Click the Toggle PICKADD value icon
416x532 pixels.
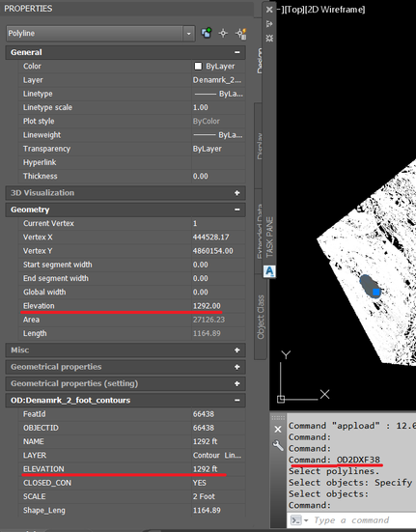[207, 33]
